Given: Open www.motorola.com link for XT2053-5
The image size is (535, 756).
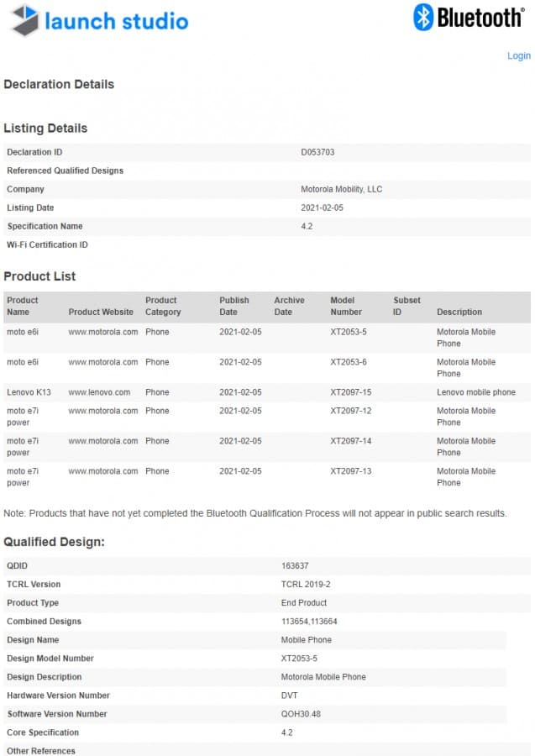Looking at the screenshot, I should pos(102,332).
